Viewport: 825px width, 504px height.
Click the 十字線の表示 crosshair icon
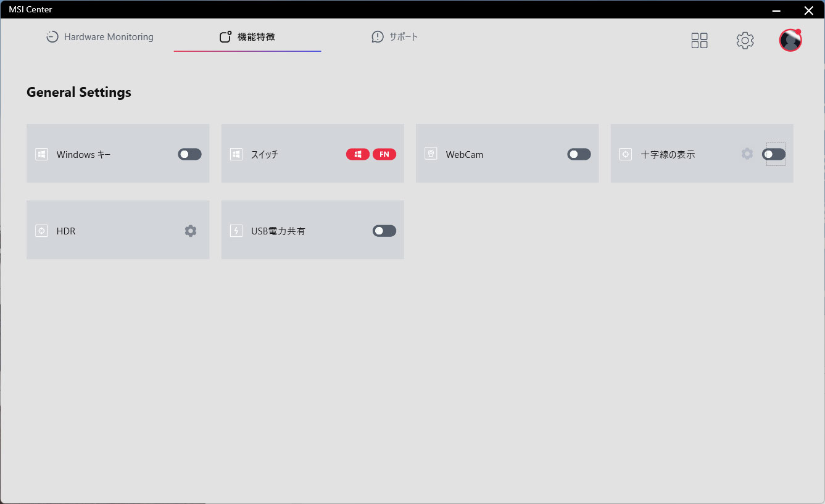point(625,154)
